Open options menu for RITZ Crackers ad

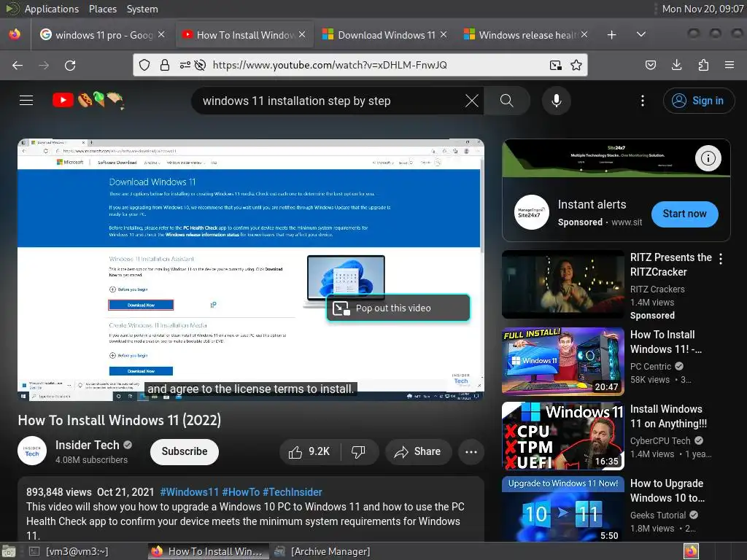tap(720, 259)
